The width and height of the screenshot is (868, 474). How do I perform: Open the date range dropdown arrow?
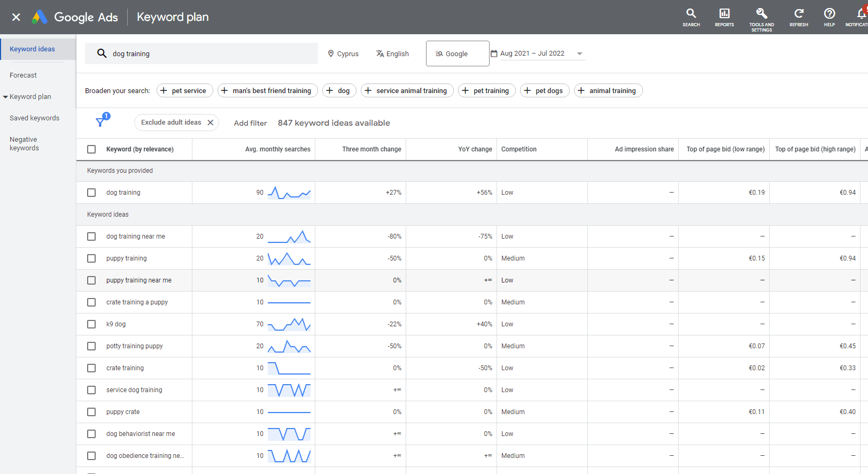[579, 53]
